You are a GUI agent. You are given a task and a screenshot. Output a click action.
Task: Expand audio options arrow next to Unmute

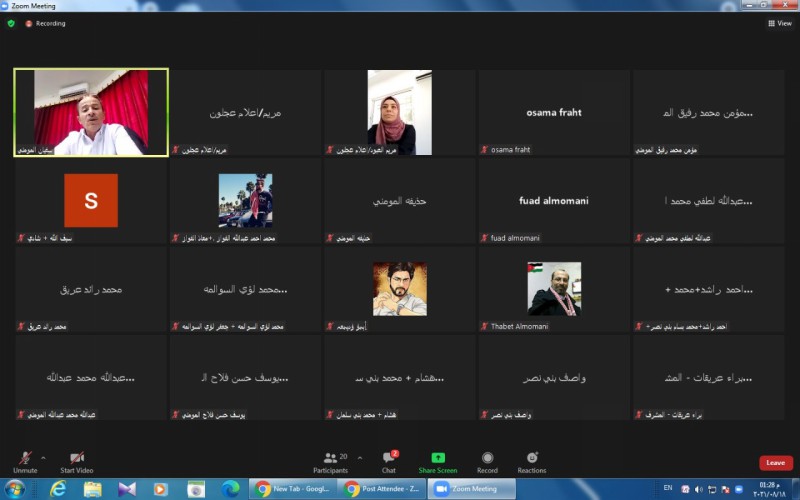point(43,456)
